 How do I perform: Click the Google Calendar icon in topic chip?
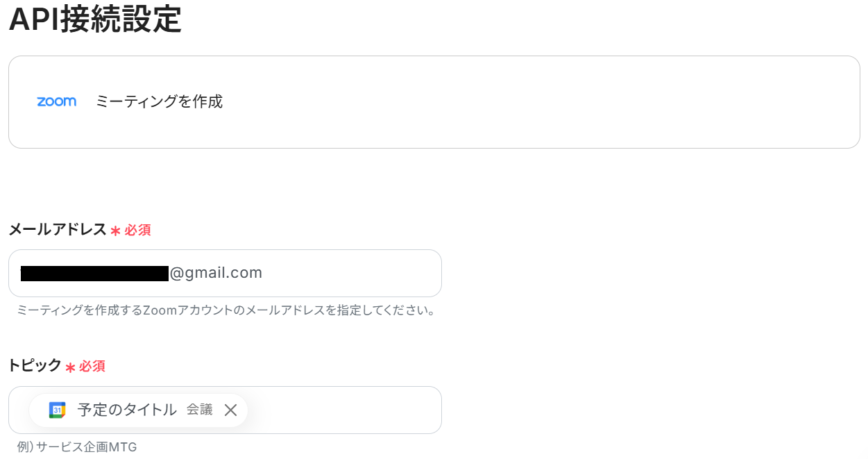[x=57, y=410]
